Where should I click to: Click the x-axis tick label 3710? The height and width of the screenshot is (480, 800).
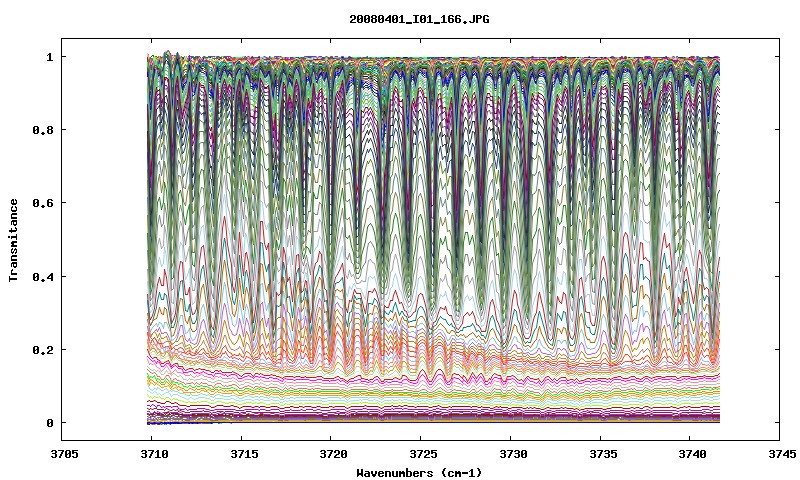click(x=154, y=454)
